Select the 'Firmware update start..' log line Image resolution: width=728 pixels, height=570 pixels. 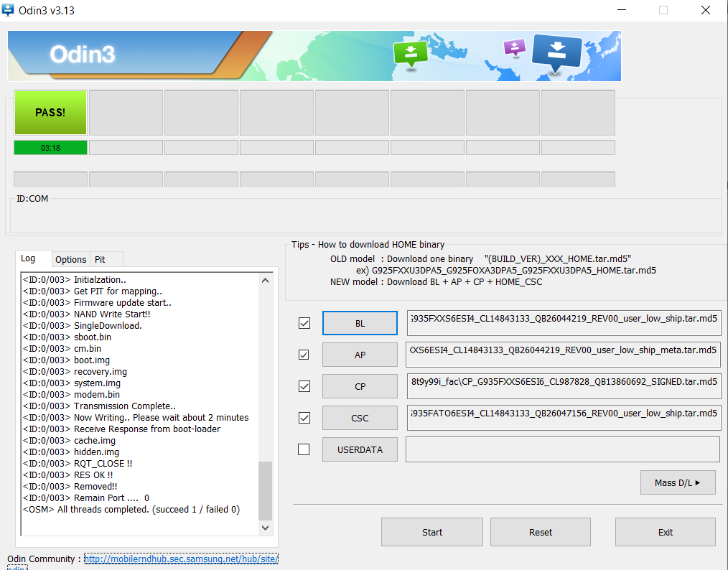97,303
